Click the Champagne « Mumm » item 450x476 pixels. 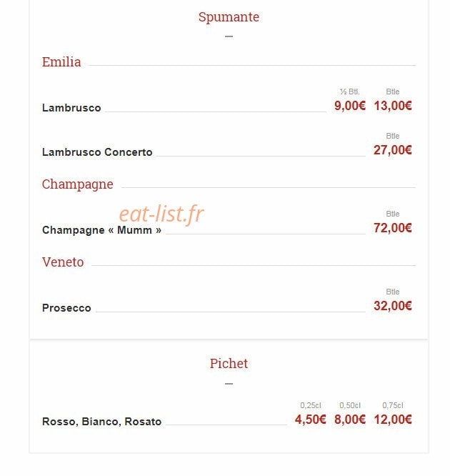pos(101,230)
